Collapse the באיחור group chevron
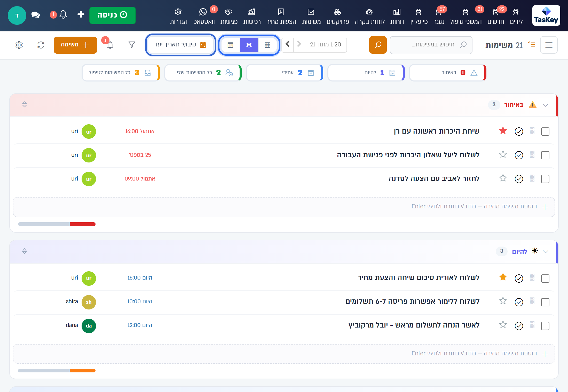The width and height of the screenshot is (568, 392). (x=546, y=105)
